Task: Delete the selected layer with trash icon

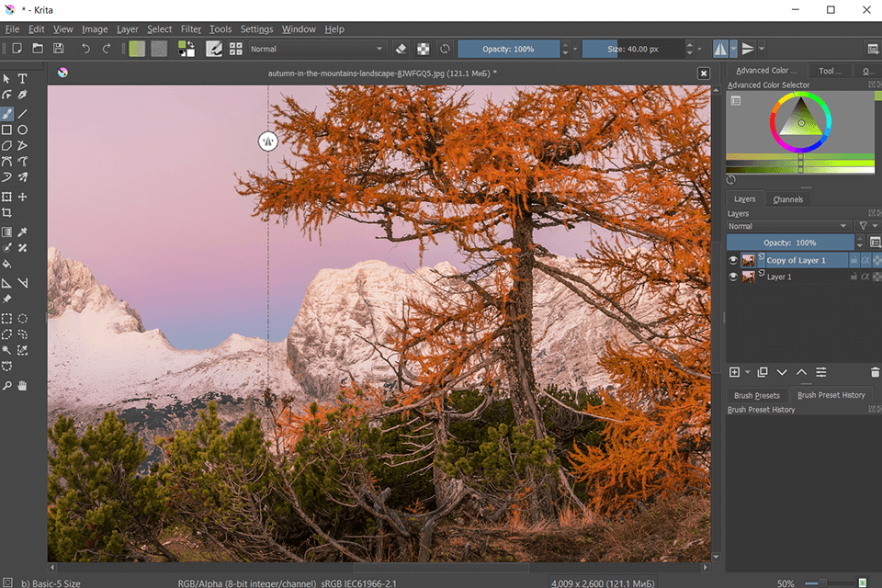Action: [x=875, y=372]
